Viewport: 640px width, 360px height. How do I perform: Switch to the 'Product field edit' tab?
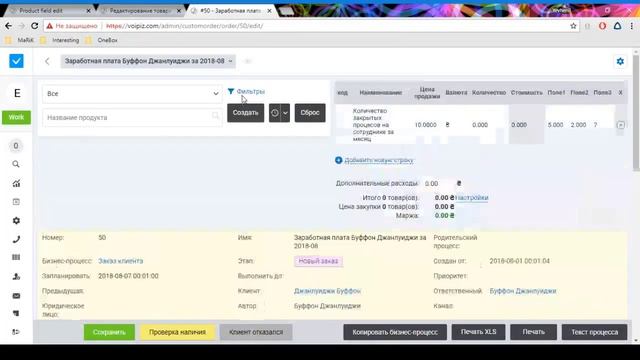coord(49,11)
